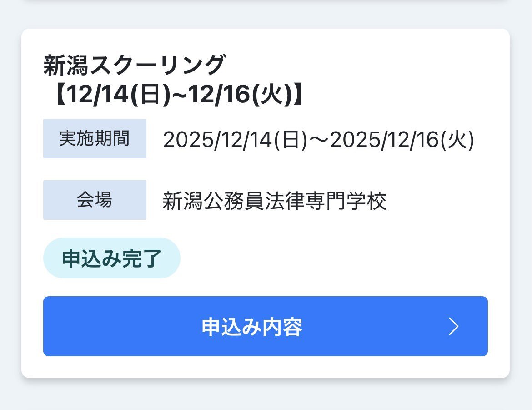The image size is (532, 410).
Task: Click the 申込み完了 status badge
Action: click(x=112, y=258)
